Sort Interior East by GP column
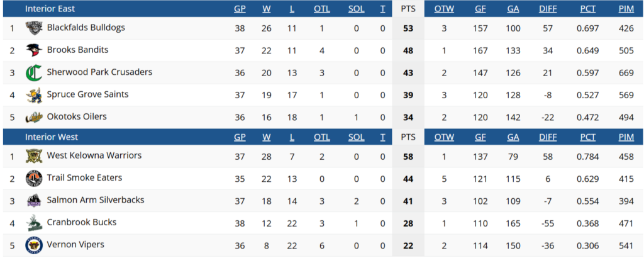 (x=240, y=9)
